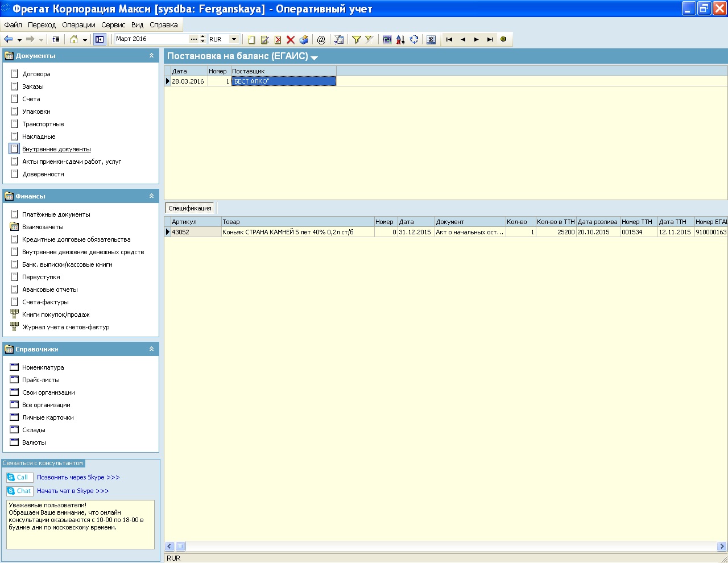Open Номенклатура reference
This screenshot has height=563, width=728.
(43, 367)
